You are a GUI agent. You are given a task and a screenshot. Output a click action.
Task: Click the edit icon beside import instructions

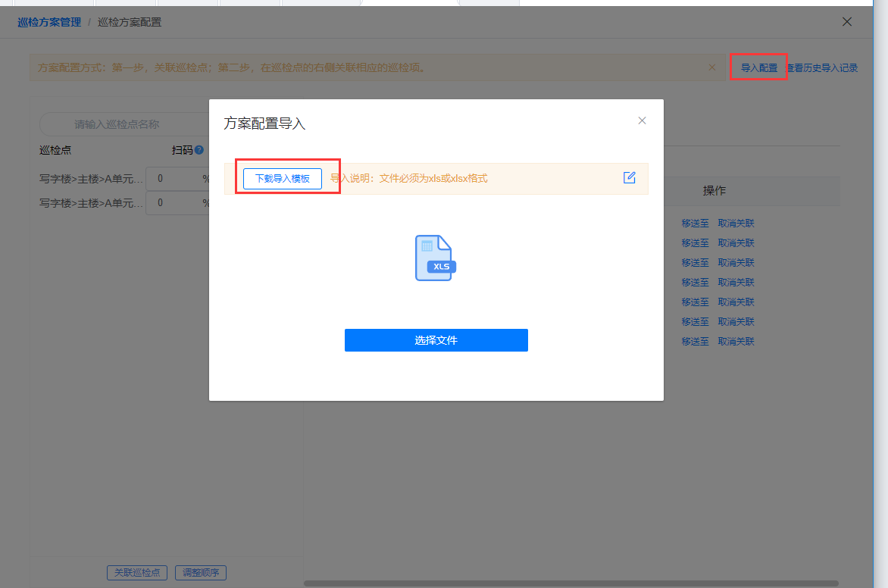[629, 177]
